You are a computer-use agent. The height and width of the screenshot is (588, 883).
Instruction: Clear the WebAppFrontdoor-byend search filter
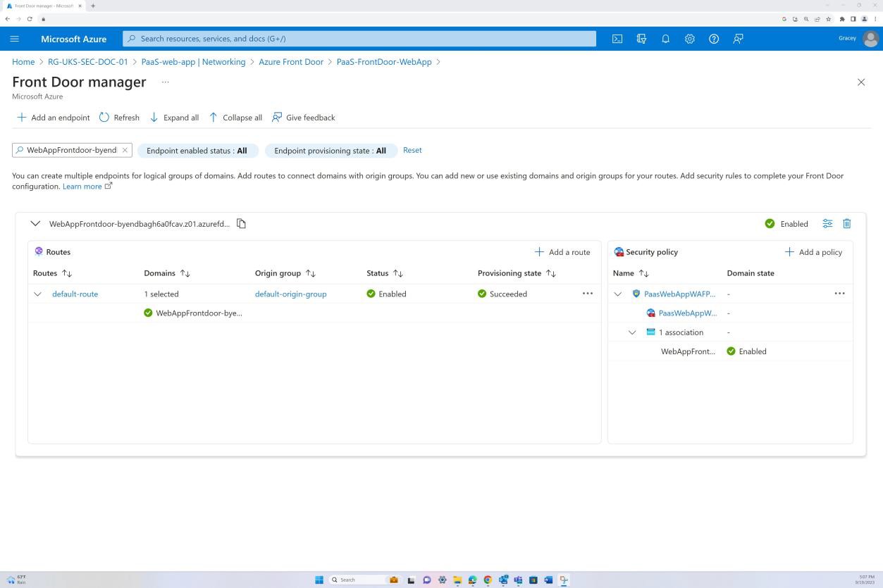tap(125, 150)
